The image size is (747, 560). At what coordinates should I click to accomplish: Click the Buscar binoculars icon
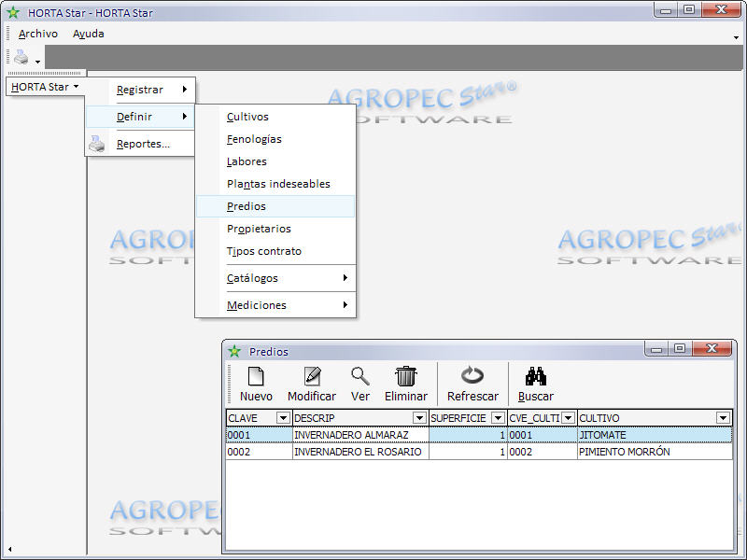click(536, 376)
